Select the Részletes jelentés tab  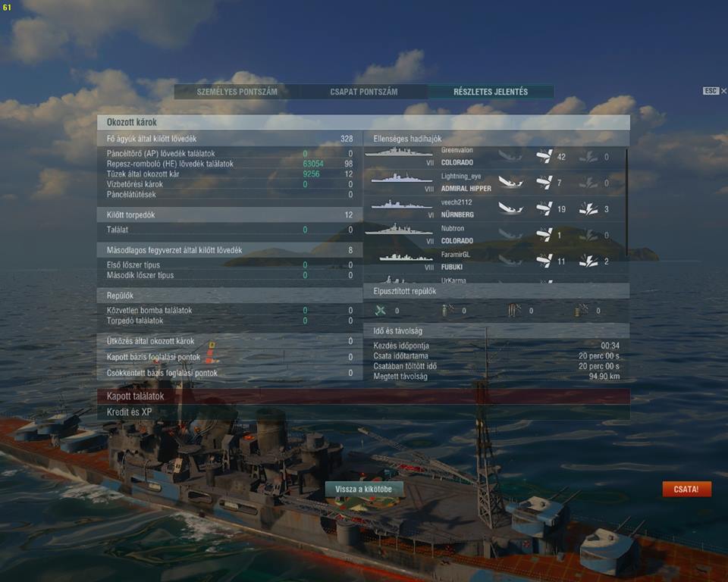491,92
